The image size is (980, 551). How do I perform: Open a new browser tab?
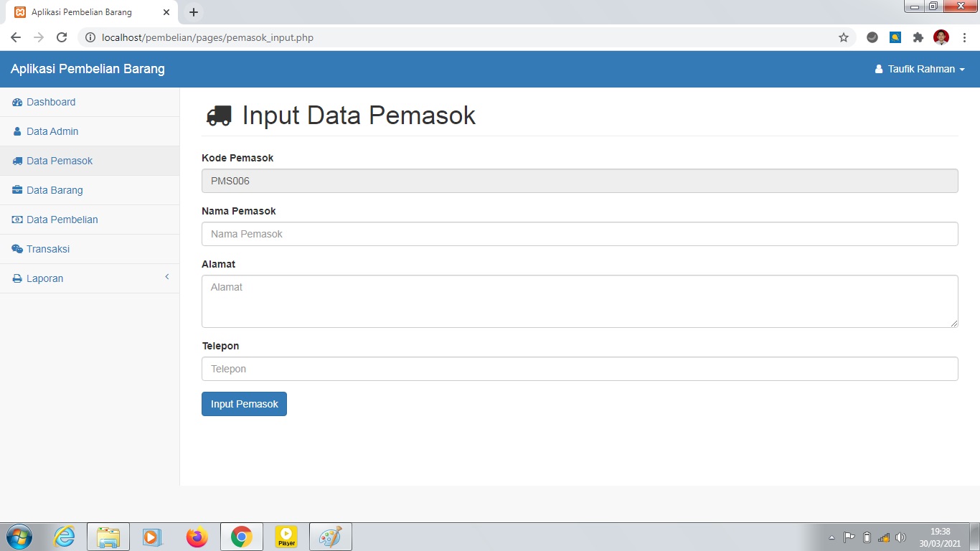192,12
